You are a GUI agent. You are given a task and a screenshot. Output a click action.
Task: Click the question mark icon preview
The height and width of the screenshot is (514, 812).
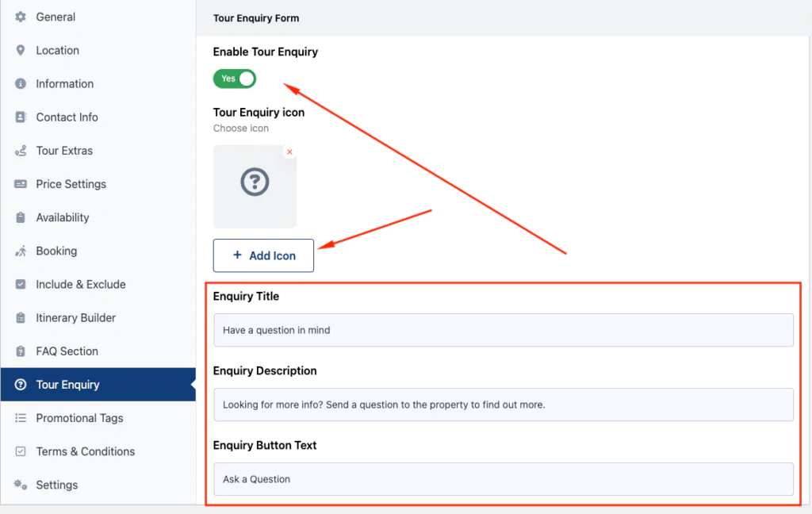click(255, 182)
